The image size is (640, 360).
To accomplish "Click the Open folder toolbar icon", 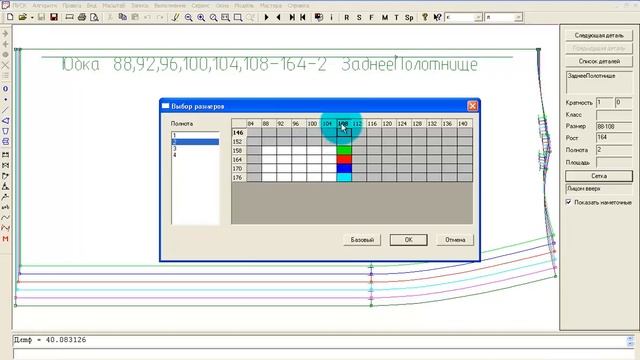I will [x=22, y=17].
